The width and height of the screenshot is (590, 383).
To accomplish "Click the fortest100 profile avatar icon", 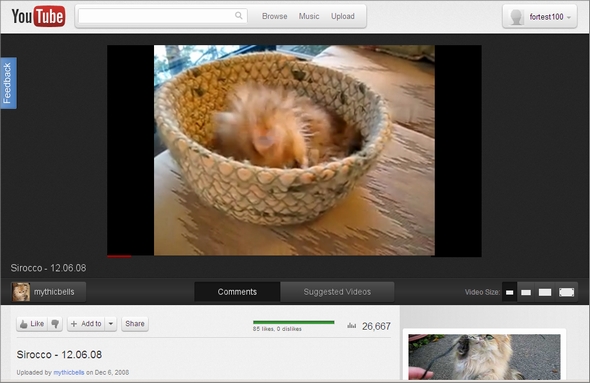I will 516,17.
